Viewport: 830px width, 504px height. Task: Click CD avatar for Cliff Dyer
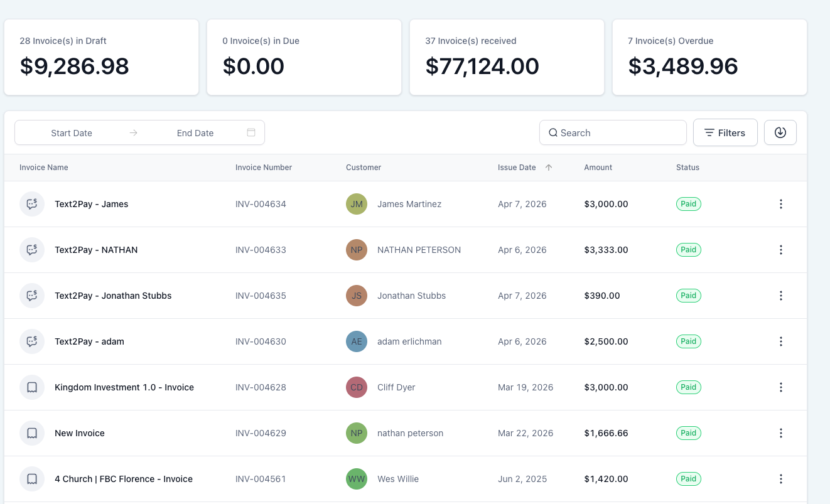click(357, 387)
